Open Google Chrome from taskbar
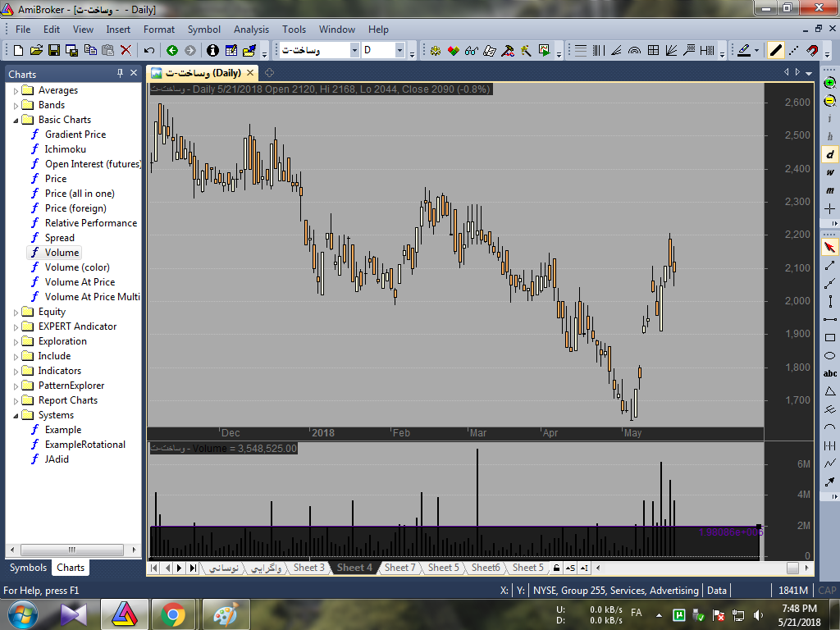 [x=172, y=614]
